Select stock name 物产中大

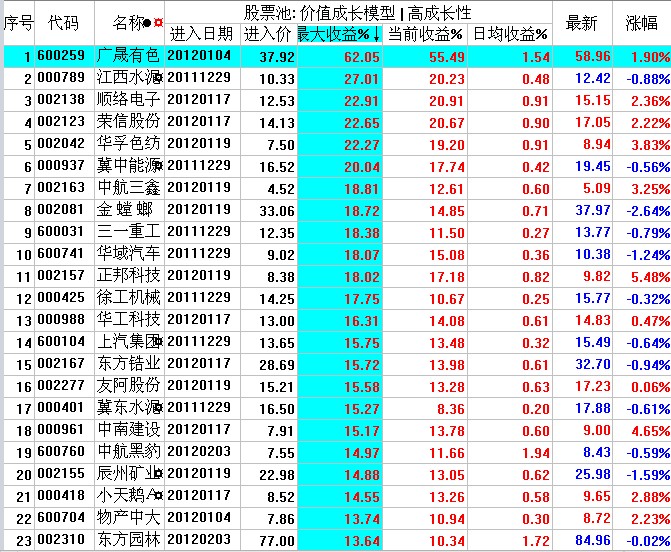pos(128,518)
